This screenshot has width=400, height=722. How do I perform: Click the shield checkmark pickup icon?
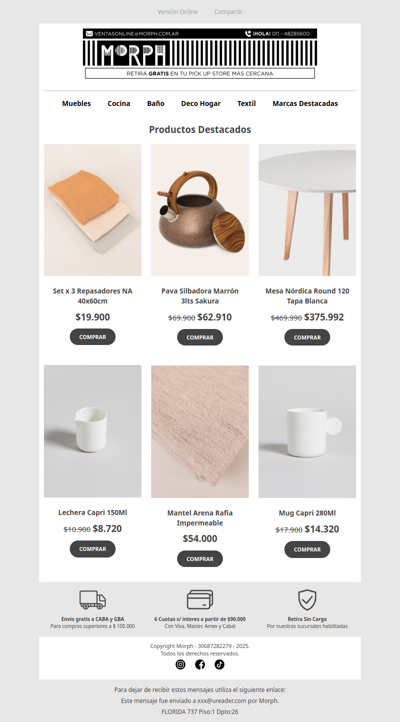307,600
